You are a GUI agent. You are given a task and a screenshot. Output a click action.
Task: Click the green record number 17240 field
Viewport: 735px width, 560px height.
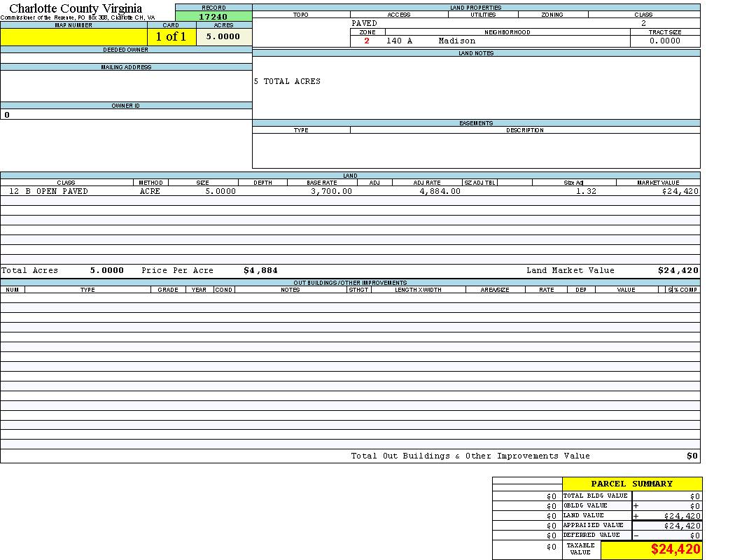[x=213, y=16]
